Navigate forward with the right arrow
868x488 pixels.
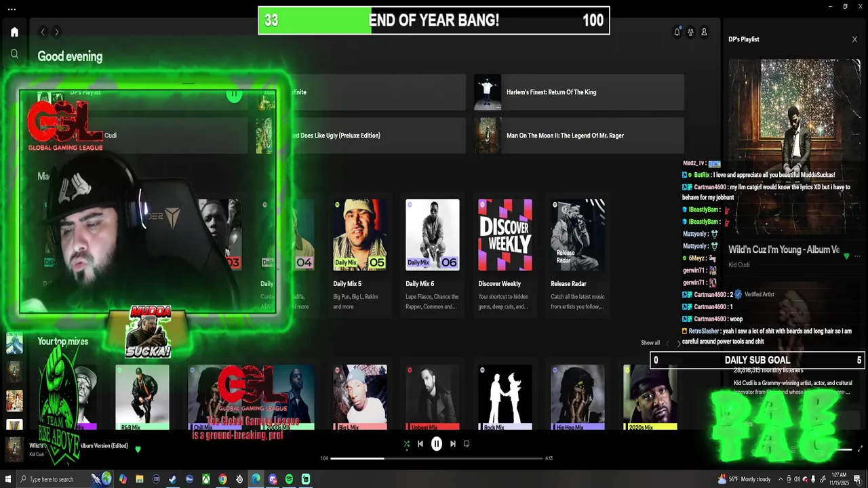coord(56,32)
